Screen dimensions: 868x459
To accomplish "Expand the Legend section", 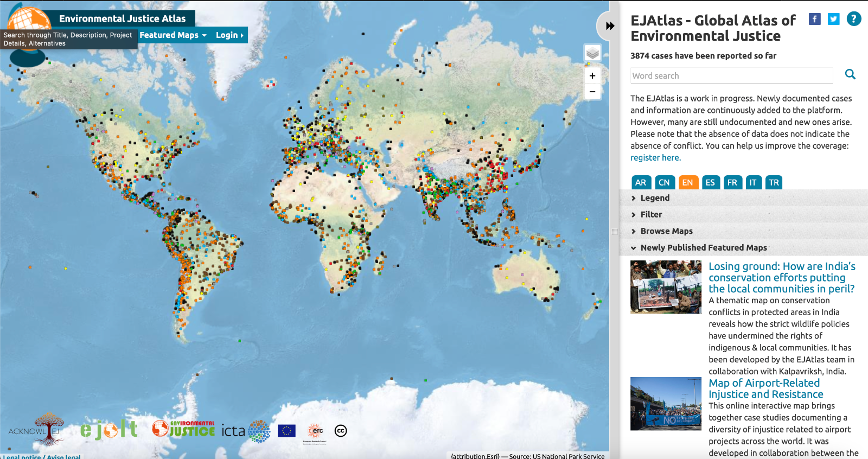I will 744,198.
